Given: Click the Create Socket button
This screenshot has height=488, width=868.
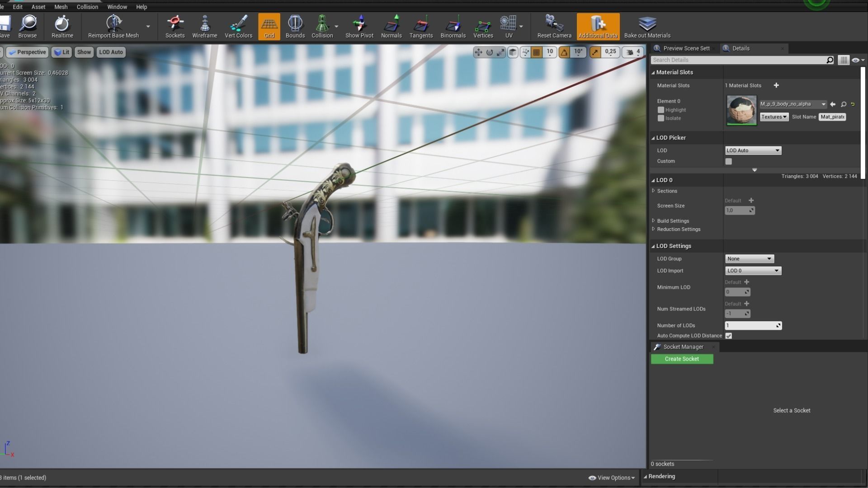Looking at the screenshot, I should click(682, 359).
